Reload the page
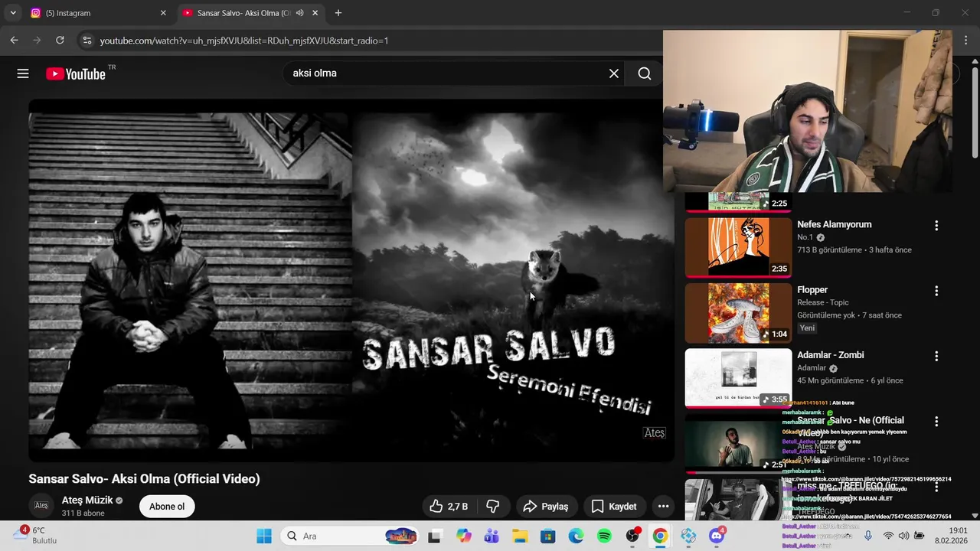The width and height of the screenshot is (980, 551). 60,41
